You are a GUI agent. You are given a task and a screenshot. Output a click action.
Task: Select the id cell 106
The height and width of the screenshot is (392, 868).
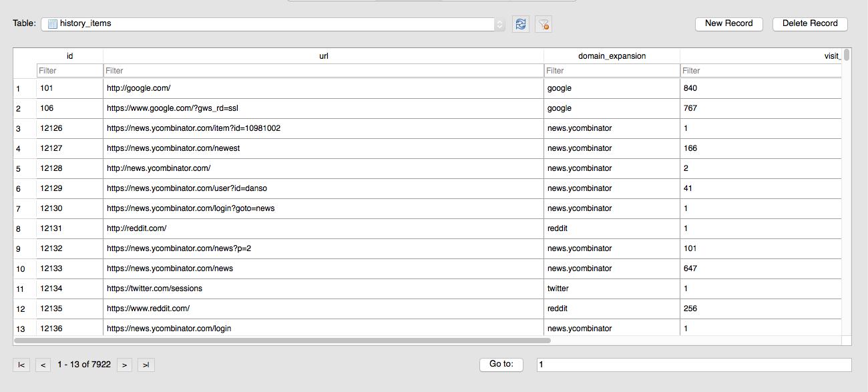[x=70, y=108]
